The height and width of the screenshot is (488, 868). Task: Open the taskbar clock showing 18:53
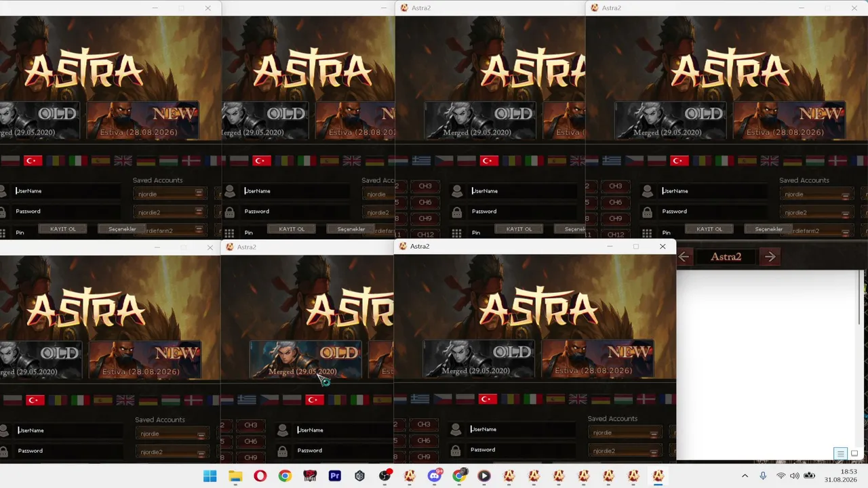(x=841, y=476)
